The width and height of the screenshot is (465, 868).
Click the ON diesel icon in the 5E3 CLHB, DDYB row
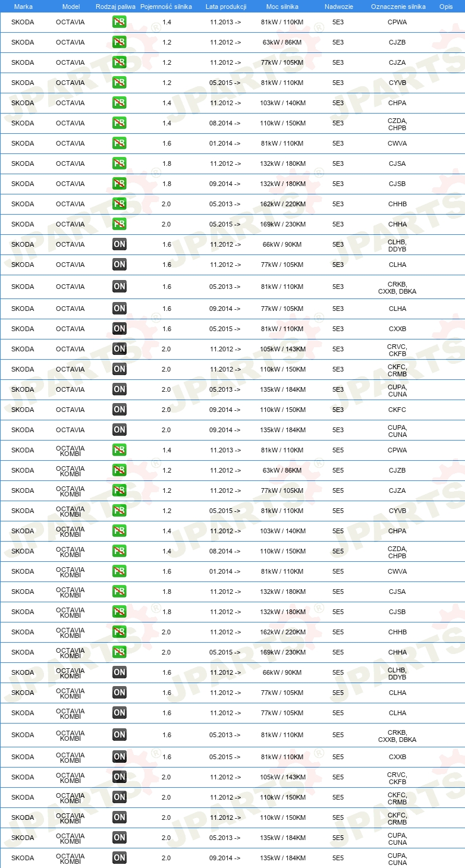120,244
